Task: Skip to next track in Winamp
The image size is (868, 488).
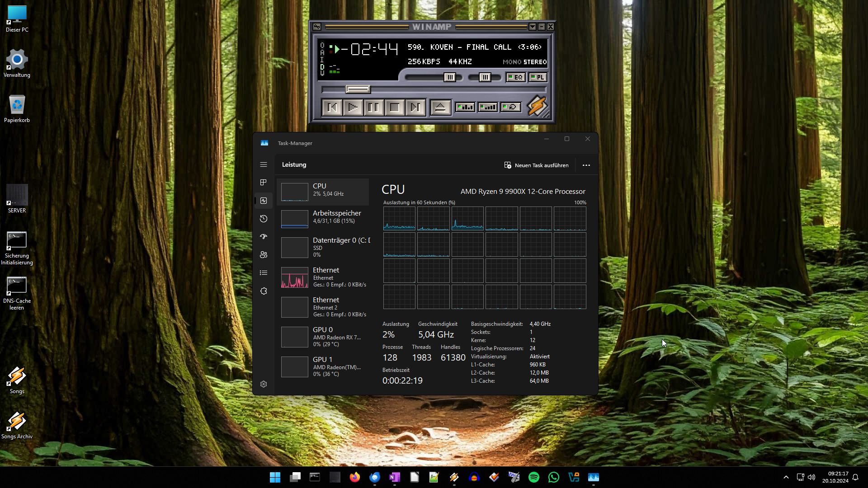Action: point(415,108)
